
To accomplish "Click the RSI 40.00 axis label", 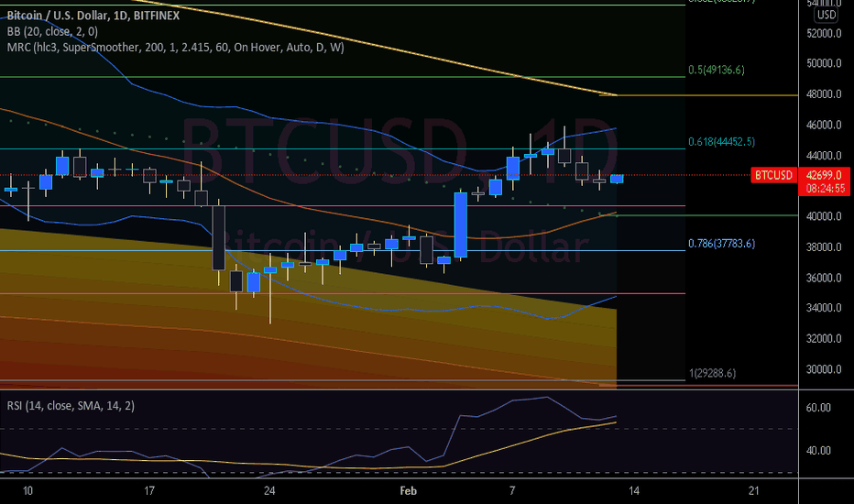I will tap(818, 451).
